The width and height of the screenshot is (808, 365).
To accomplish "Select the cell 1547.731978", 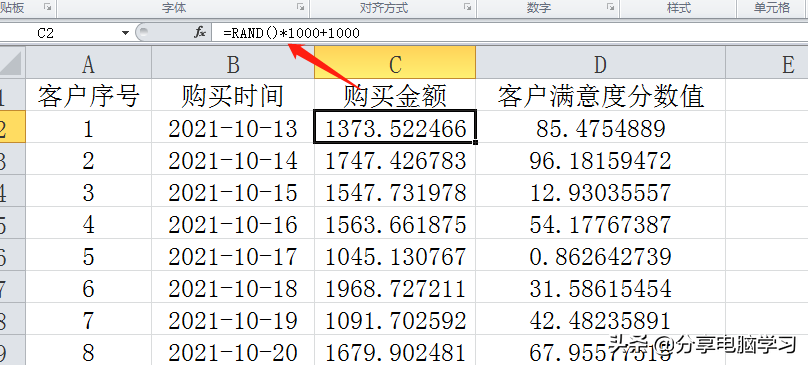I will tap(395, 192).
